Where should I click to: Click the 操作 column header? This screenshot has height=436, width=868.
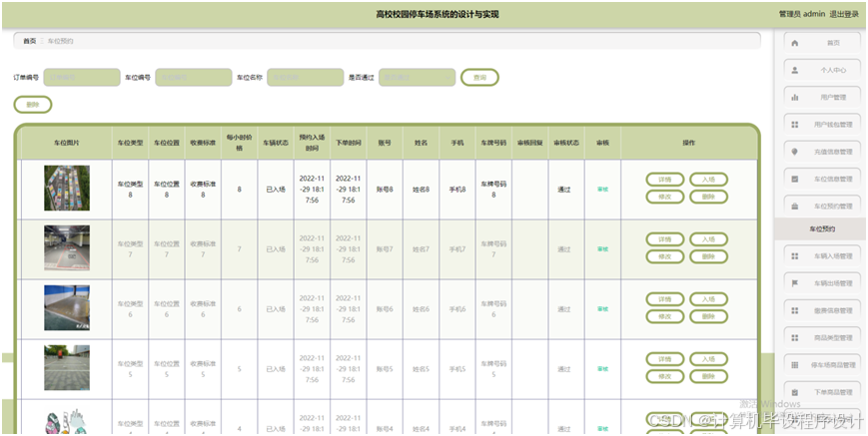coord(688,143)
